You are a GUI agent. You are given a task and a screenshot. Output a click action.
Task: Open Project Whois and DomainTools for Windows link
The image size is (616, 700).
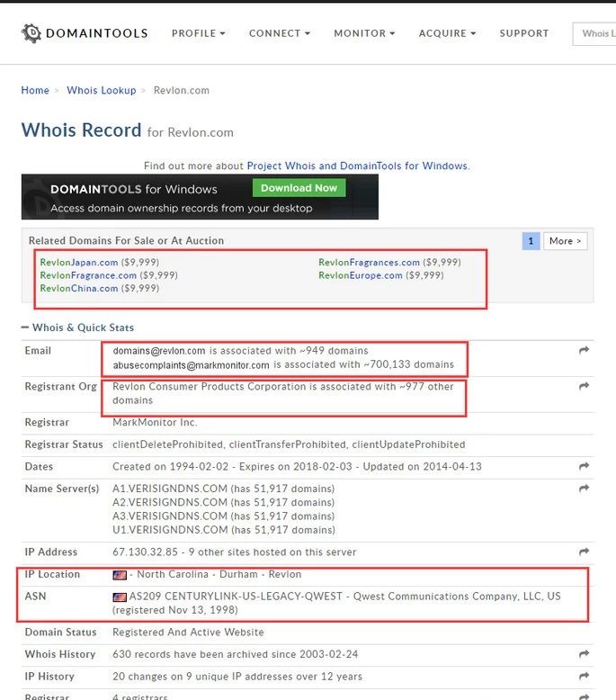click(x=358, y=166)
